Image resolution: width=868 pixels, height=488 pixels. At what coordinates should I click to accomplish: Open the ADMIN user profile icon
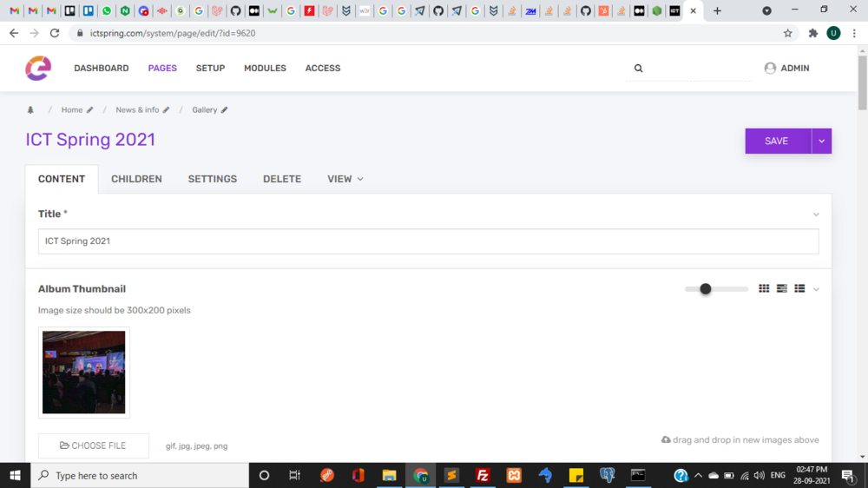click(770, 68)
